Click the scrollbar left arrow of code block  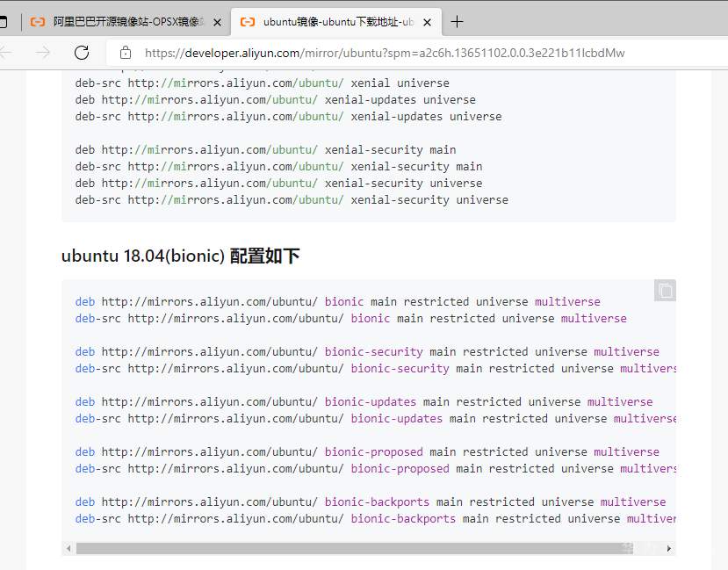point(68,549)
